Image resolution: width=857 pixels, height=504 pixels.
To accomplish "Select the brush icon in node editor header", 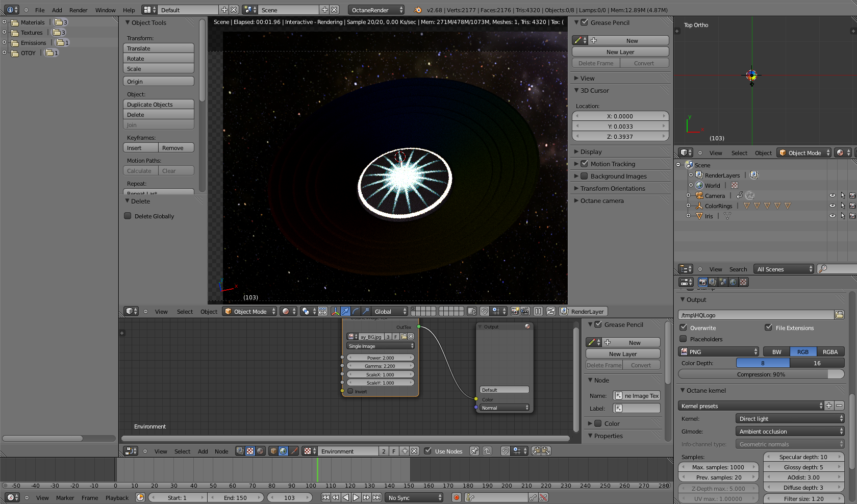I will [x=294, y=451].
